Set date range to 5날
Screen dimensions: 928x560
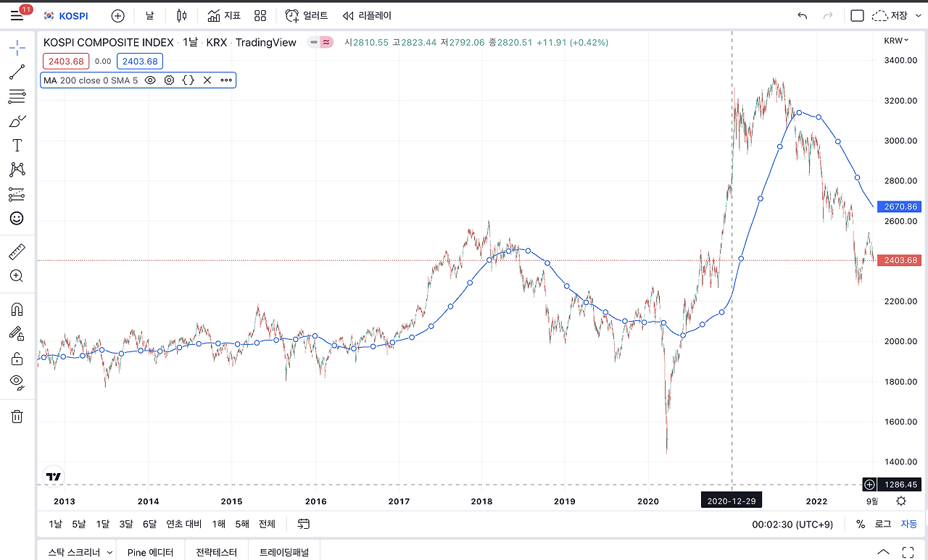click(x=79, y=524)
